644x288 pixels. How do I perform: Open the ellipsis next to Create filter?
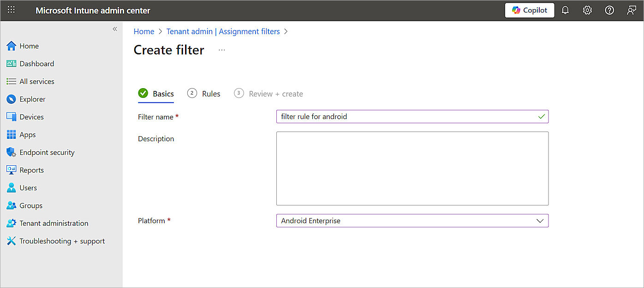222,50
